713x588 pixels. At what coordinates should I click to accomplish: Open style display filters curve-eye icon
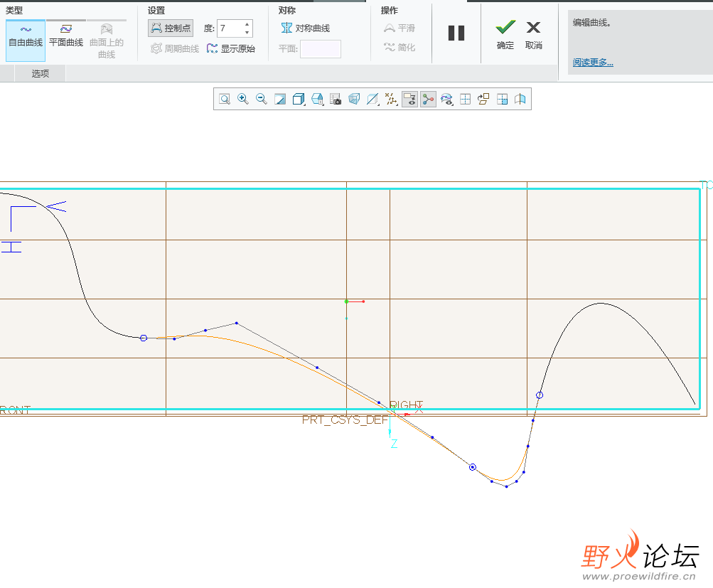(447, 99)
